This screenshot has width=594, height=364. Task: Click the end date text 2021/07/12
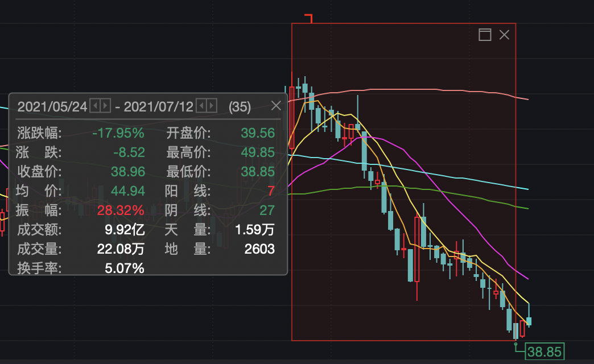[x=158, y=107]
